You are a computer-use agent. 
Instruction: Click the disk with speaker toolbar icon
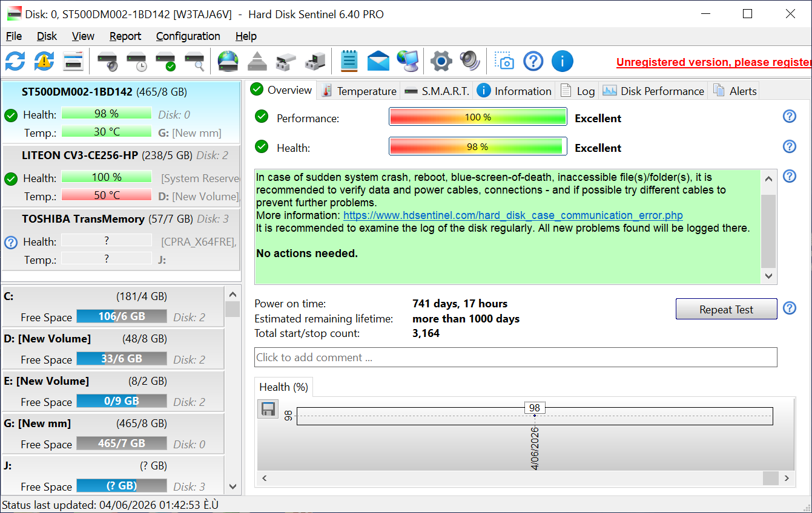tap(107, 61)
